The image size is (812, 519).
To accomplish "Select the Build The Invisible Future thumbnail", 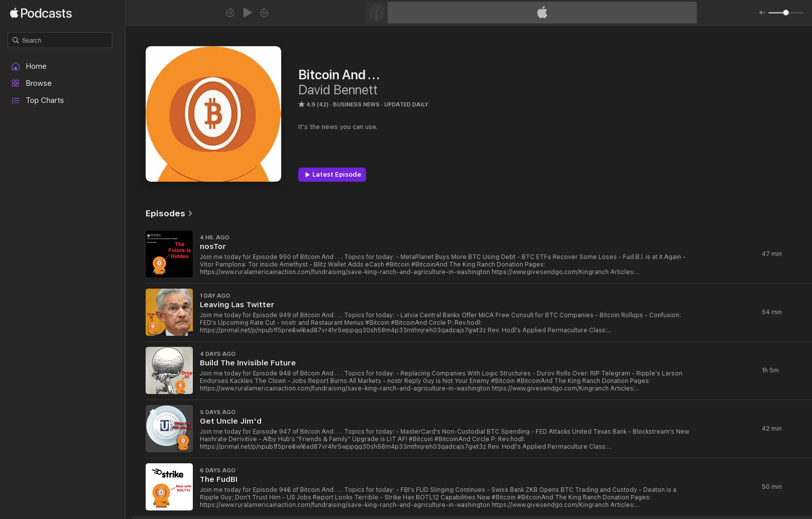I will pos(169,370).
